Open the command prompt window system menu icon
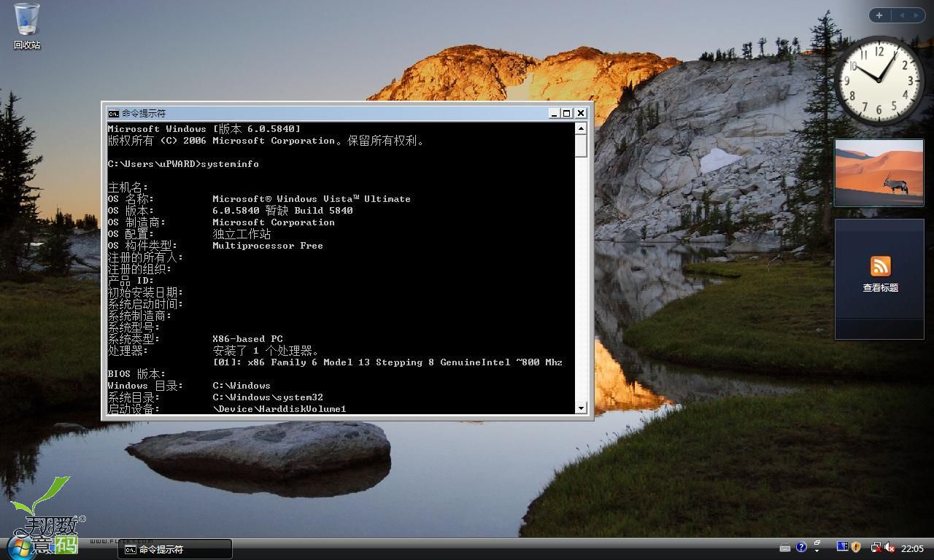 pos(113,113)
